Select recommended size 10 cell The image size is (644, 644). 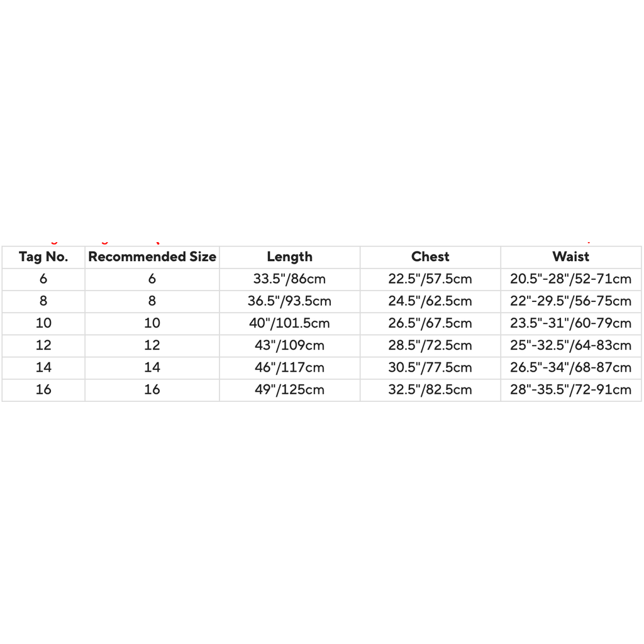(152, 323)
